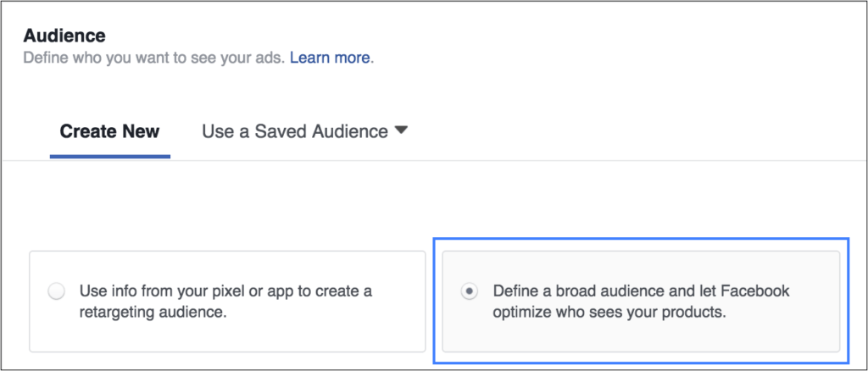Click the words 'your ads.' before Learn more

click(x=255, y=58)
